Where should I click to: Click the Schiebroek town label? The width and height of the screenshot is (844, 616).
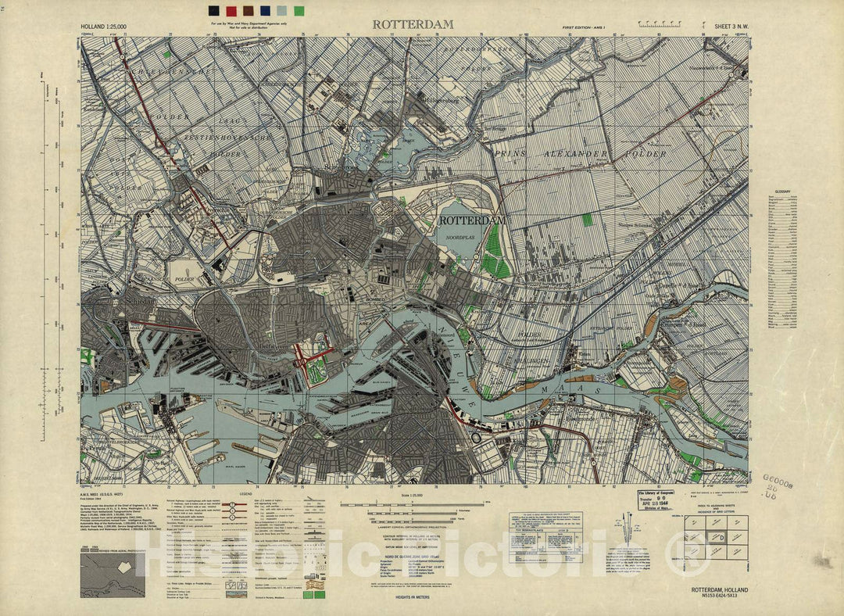[x=341, y=167]
